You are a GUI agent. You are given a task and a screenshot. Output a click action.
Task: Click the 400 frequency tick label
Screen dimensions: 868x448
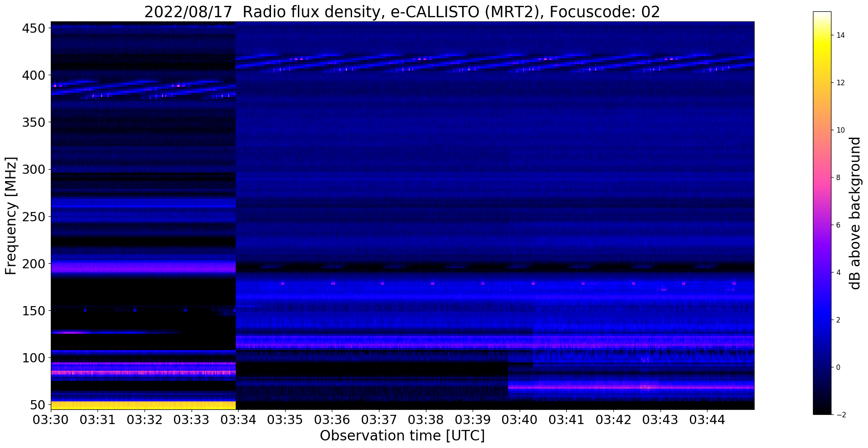click(33, 76)
